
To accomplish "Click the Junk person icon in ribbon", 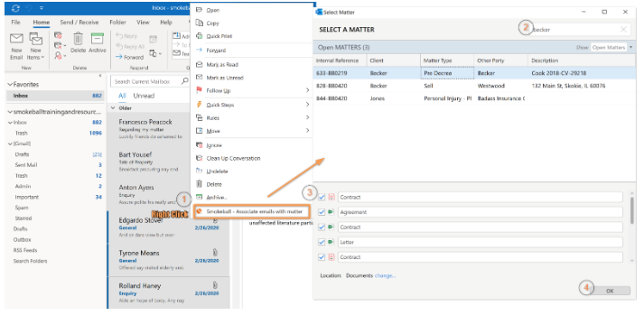I will tap(59, 55).
